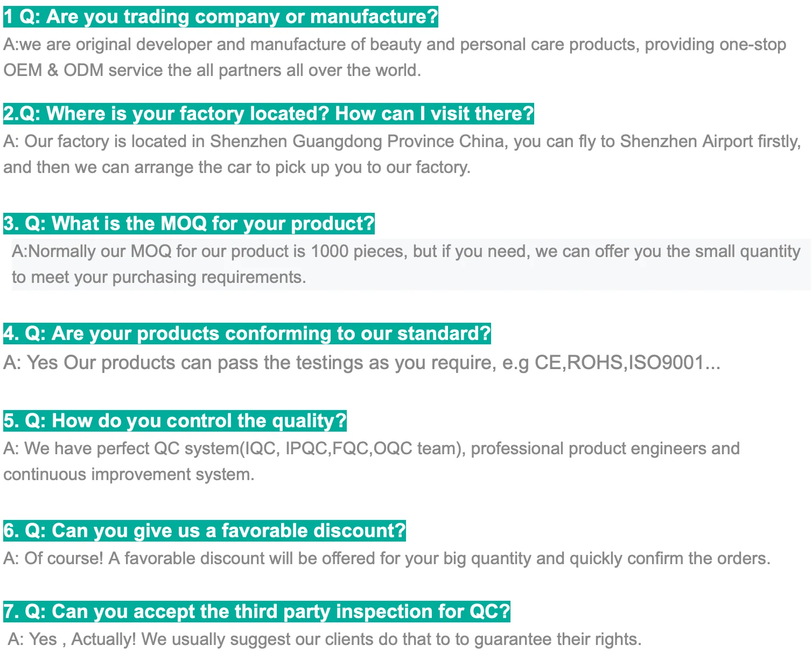The height and width of the screenshot is (666, 812).
Task: Click the text about arranging car pickup
Action: [x=237, y=167]
